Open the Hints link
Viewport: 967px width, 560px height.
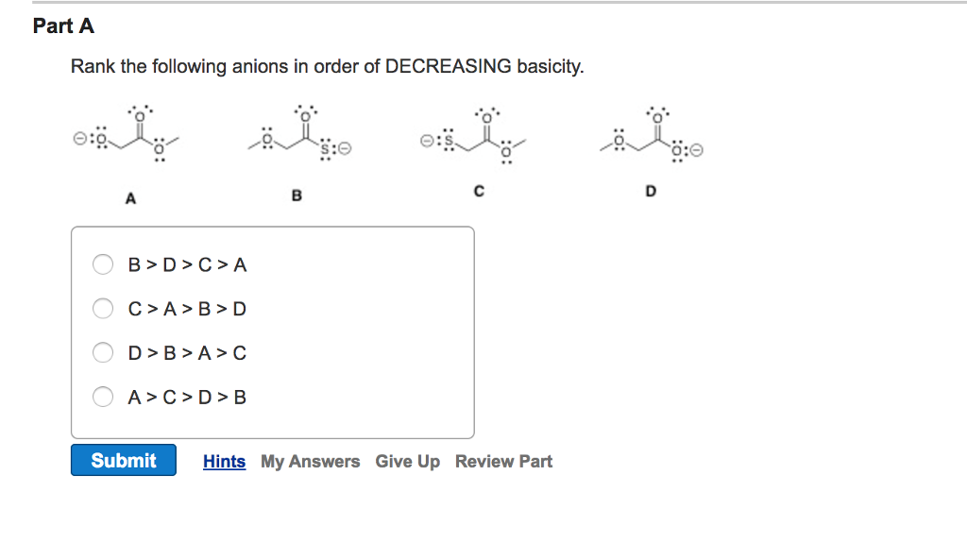(224, 461)
